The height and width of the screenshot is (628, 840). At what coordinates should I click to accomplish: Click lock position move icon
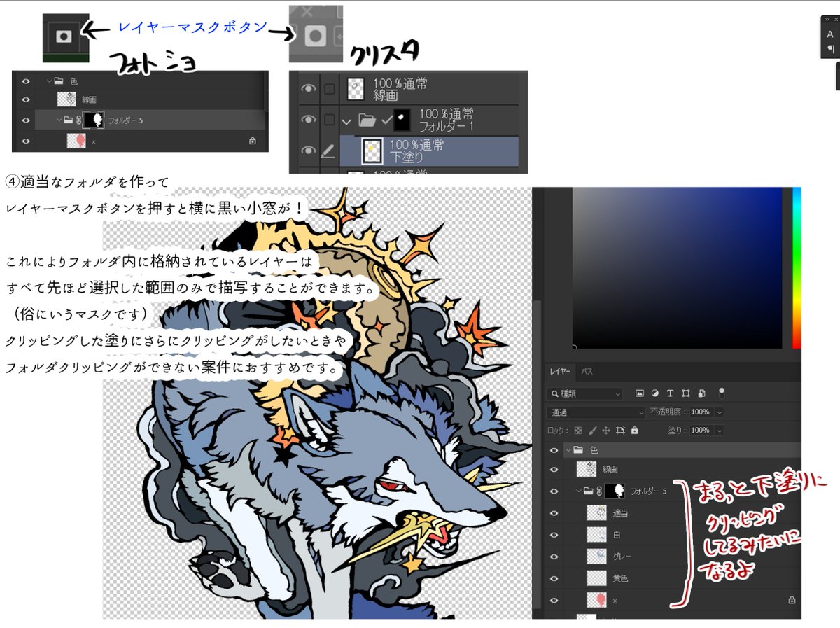point(606,431)
